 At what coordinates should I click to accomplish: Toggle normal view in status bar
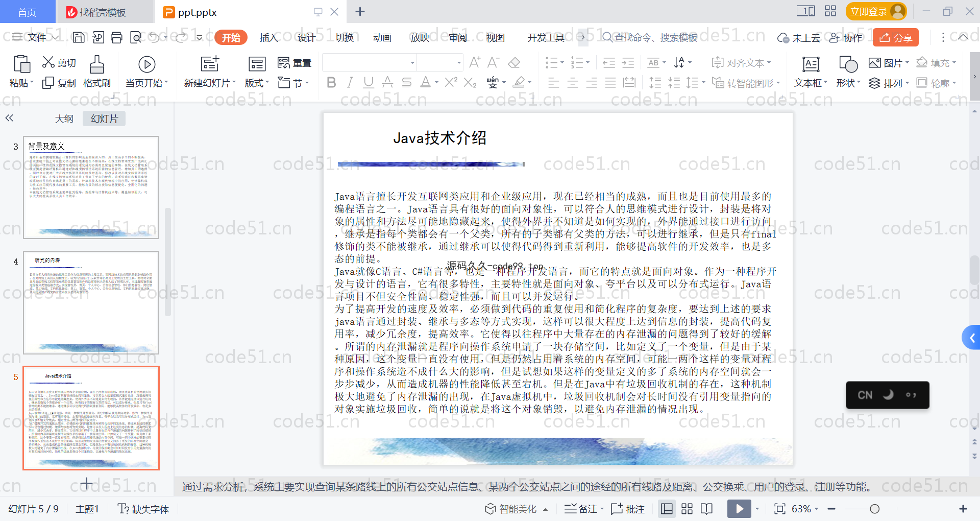[x=667, y=509]
